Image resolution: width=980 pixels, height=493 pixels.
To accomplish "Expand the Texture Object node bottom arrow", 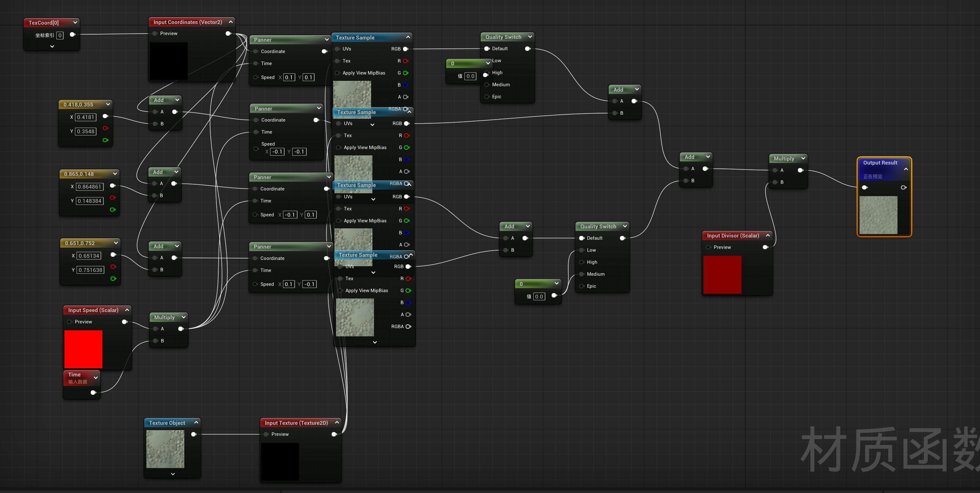I will 173,474.
